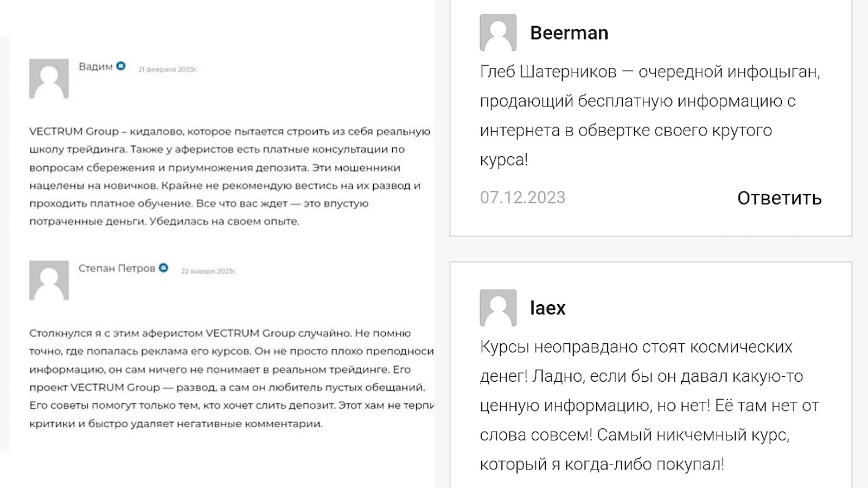Screen dimensions: 868x488
Task: Click the word "курса!" ending Beerman's comment
Action: coord(503,160)
